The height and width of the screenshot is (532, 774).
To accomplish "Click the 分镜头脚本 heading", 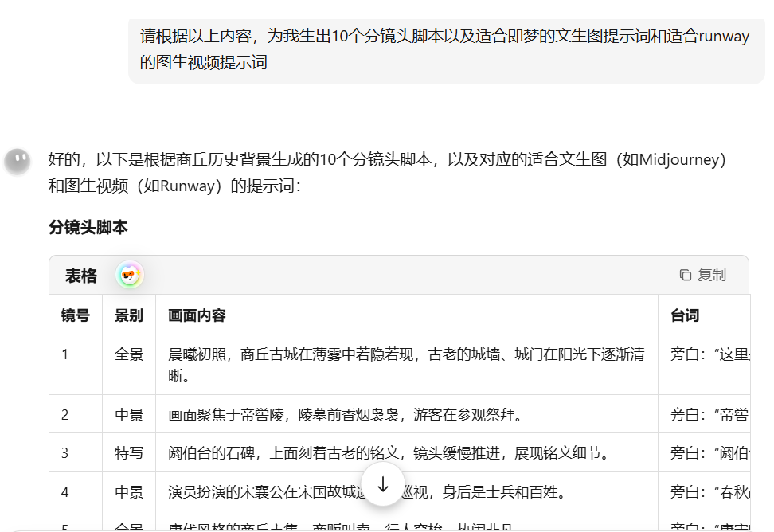I will (88, 228).
